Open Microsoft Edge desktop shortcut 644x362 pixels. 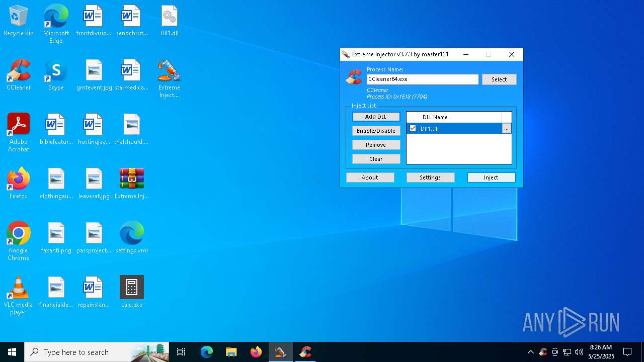[56, 24]
